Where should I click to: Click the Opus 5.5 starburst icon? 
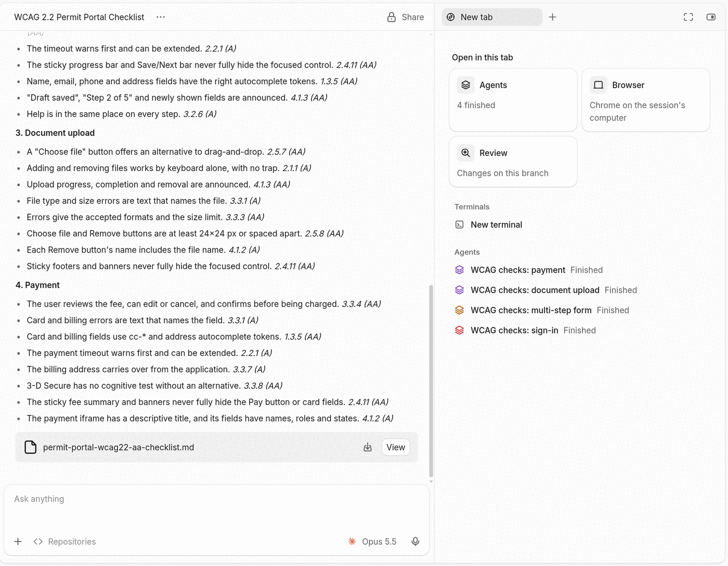352,542
